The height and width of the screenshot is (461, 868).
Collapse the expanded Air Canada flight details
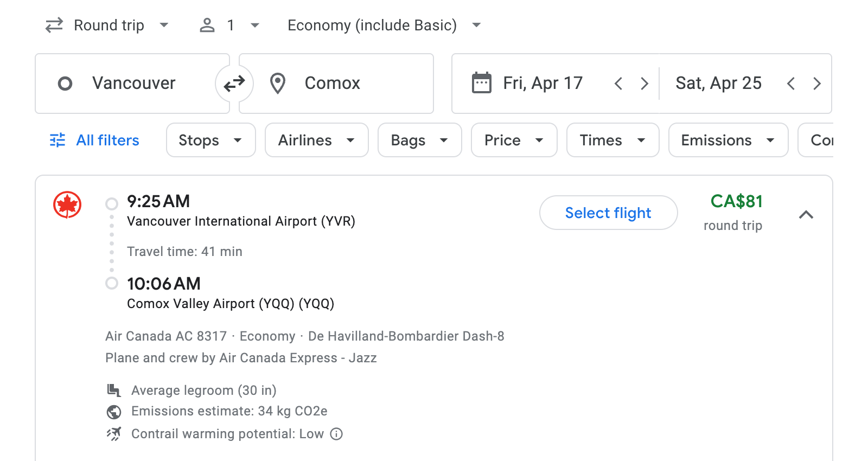pos(807,215)
